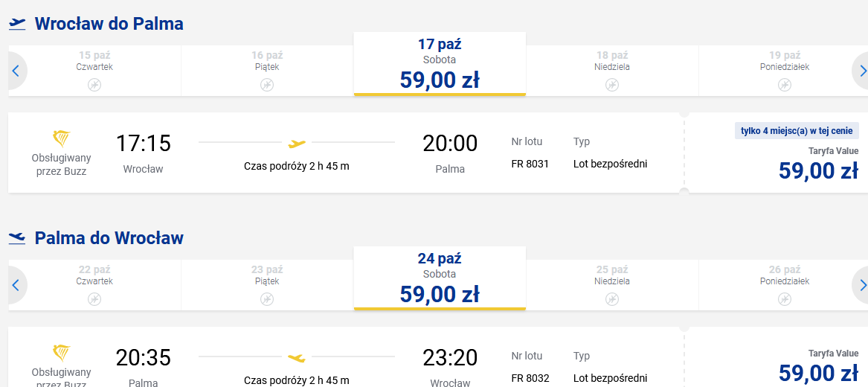Select the 17 paź Sobota date tab
Image resolution: width=868 pixels, height=387 pixels.
(x=440, y=64)
